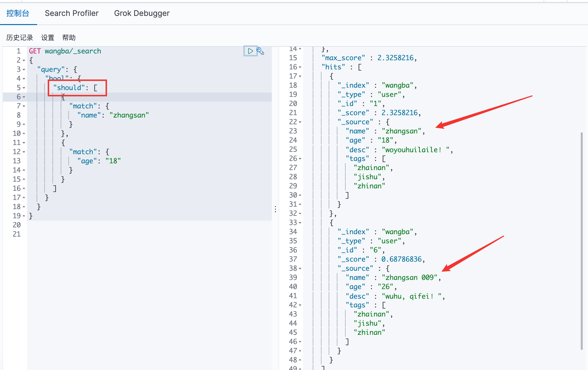This screenshot has height=370, width=588.
Task: Fold the second match block at line 12
Action: 24,152
